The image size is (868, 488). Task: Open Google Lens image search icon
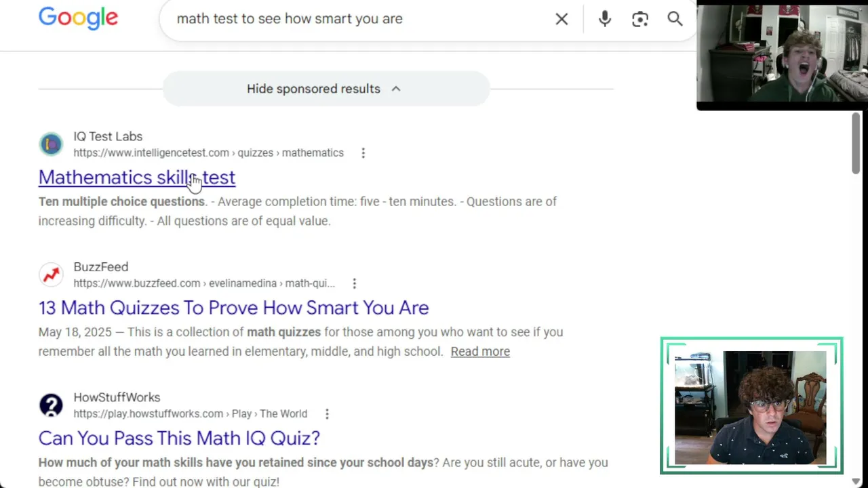coord(640,19)
